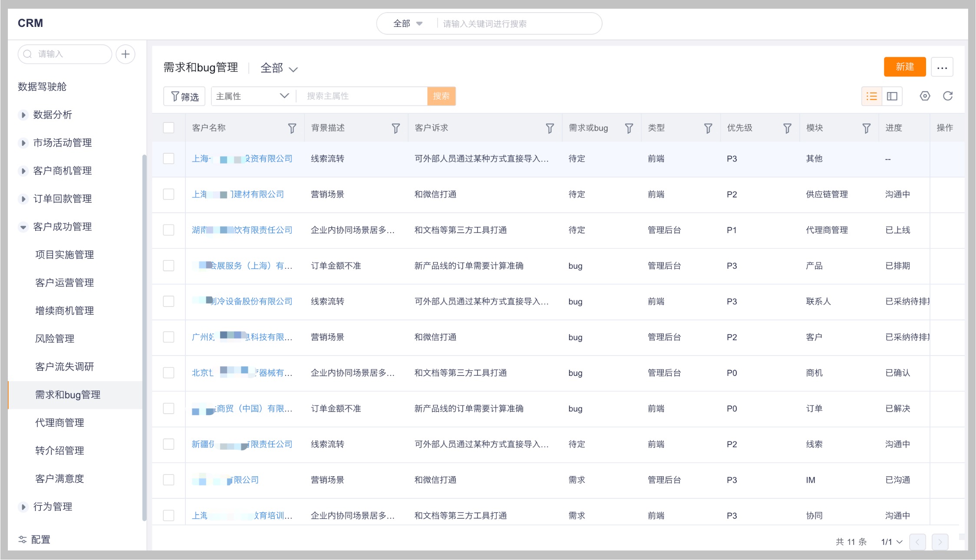The width and height of the screenshot is (976, 560).
Task: Open 代理商管理 in the sidebar
Action: pyautogui.click(x=59, y=423)
